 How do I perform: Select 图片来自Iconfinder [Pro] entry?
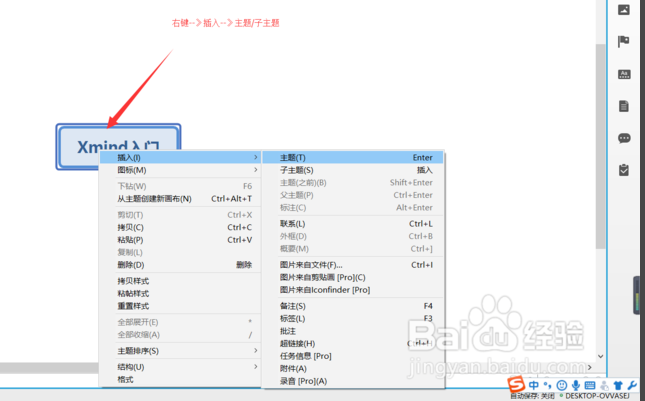click(x=353, y=290)
